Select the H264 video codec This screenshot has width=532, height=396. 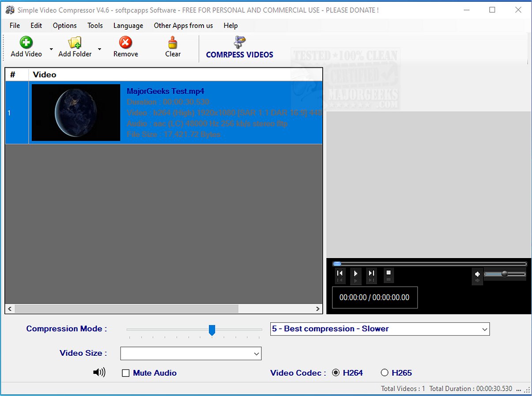tap(336, 373)
